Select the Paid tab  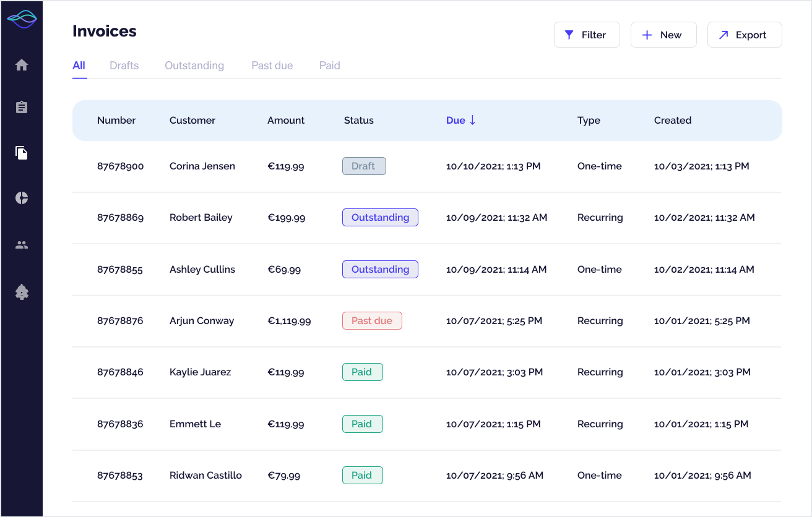click(329, 66)
